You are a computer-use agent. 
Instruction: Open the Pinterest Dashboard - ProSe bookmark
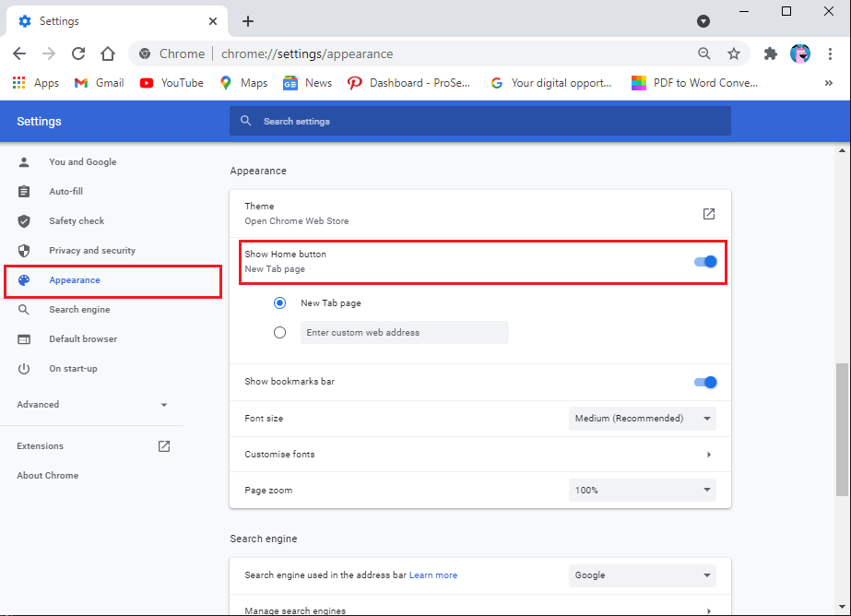coord(408,82)
